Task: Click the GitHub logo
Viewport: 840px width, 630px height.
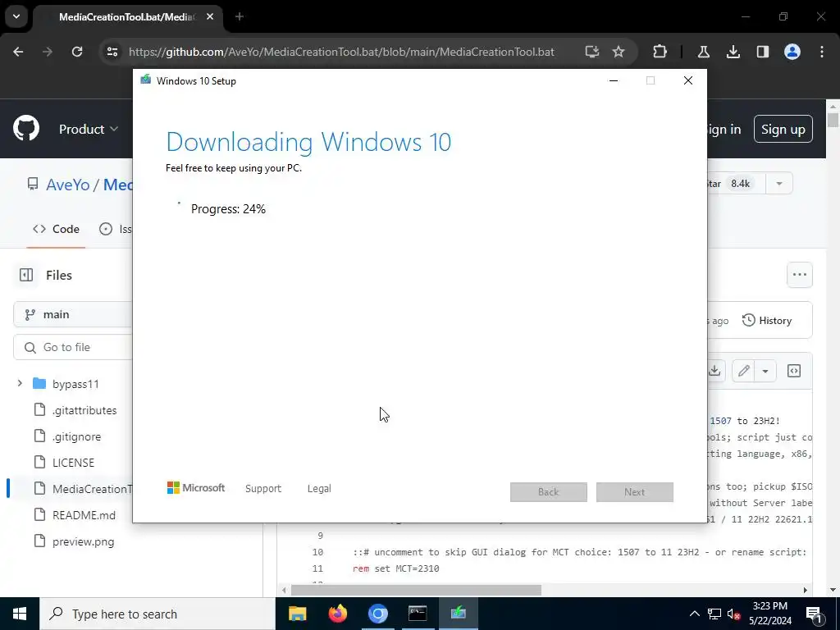Action: pos(26,129)
